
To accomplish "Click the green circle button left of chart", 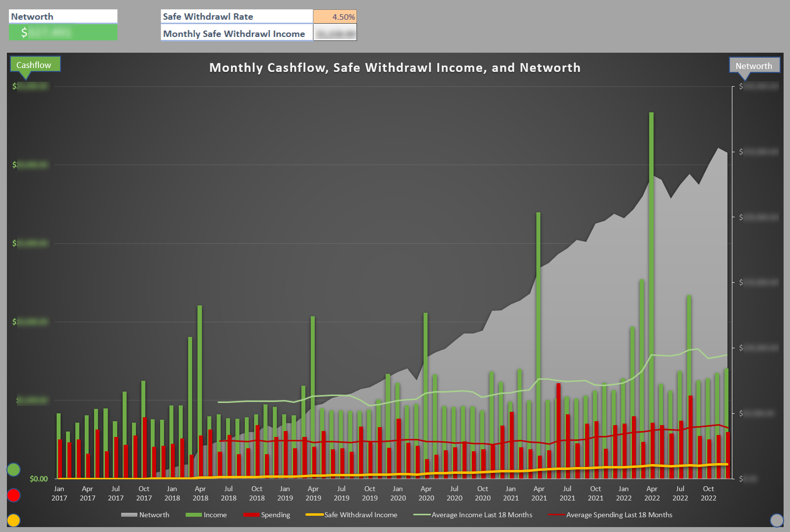I will point(13,470).
